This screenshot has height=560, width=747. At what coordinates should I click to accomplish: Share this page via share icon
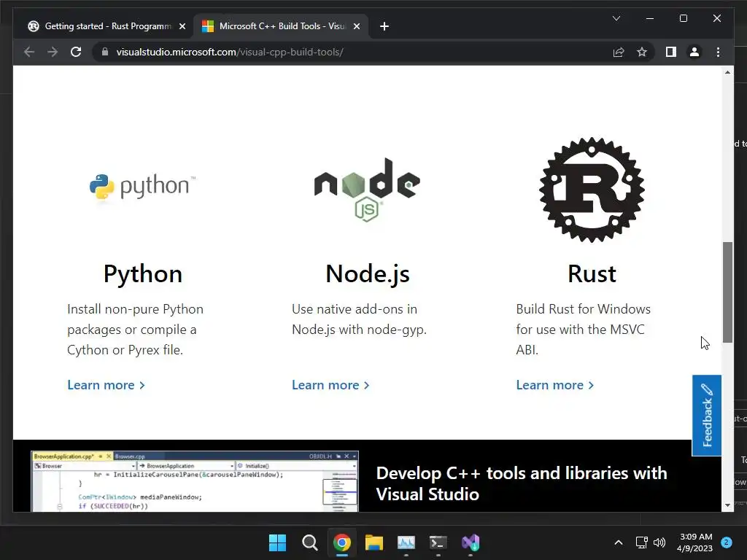619,52
